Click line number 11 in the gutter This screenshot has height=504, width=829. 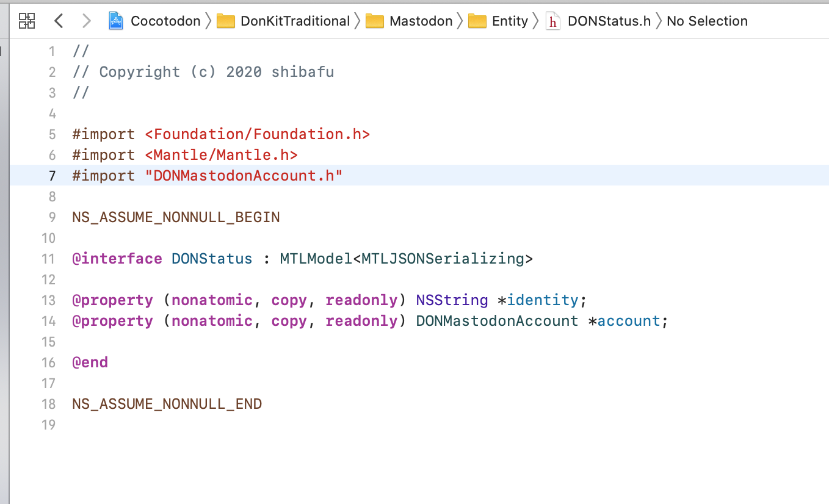point(49,259)
